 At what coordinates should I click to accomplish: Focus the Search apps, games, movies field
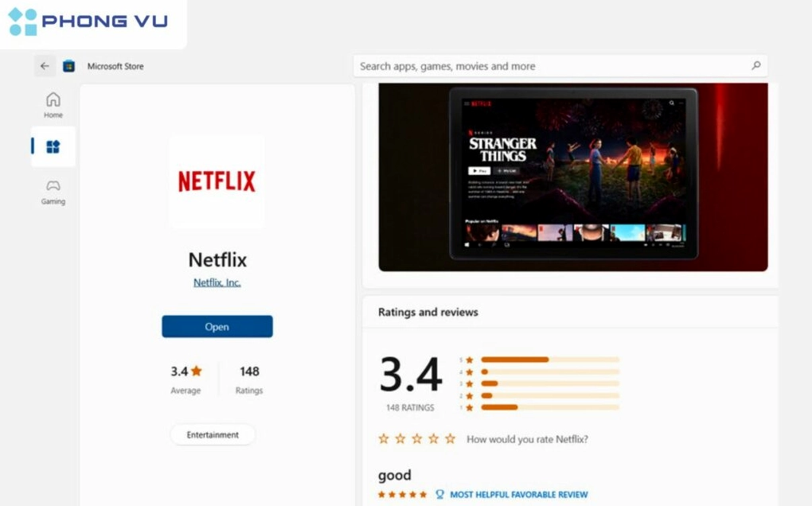pyautogui.click(x=549, y=66)
